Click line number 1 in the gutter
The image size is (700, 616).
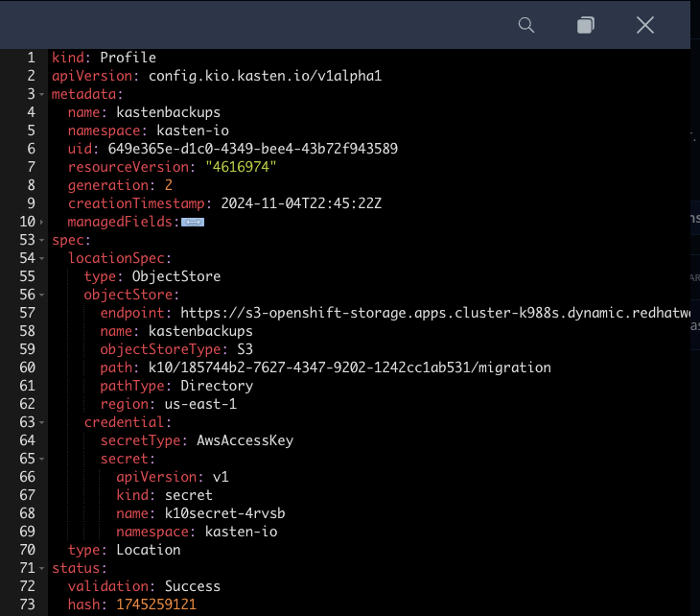32,58
